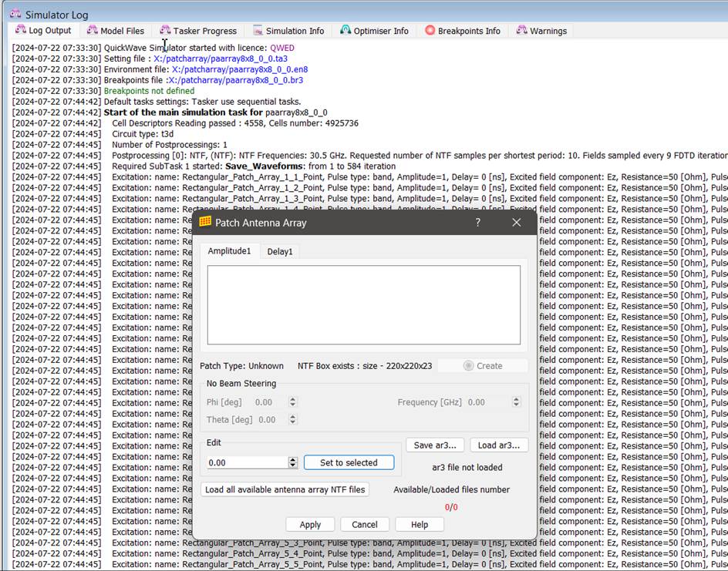The height and width of the screenshot is (571, 728).
Task: Click 'Number of Postprocessings: 1' log line
Action: [170, 145]
